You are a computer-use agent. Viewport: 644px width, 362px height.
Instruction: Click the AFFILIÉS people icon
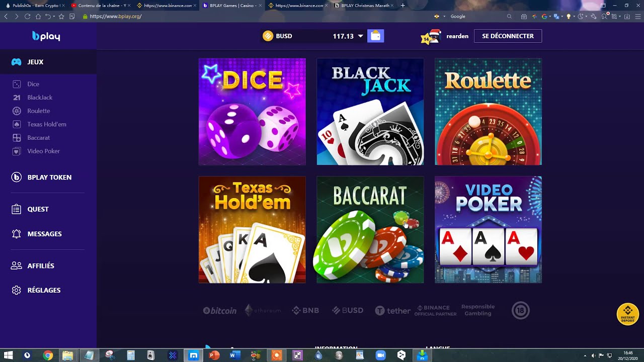pos(17,265)
